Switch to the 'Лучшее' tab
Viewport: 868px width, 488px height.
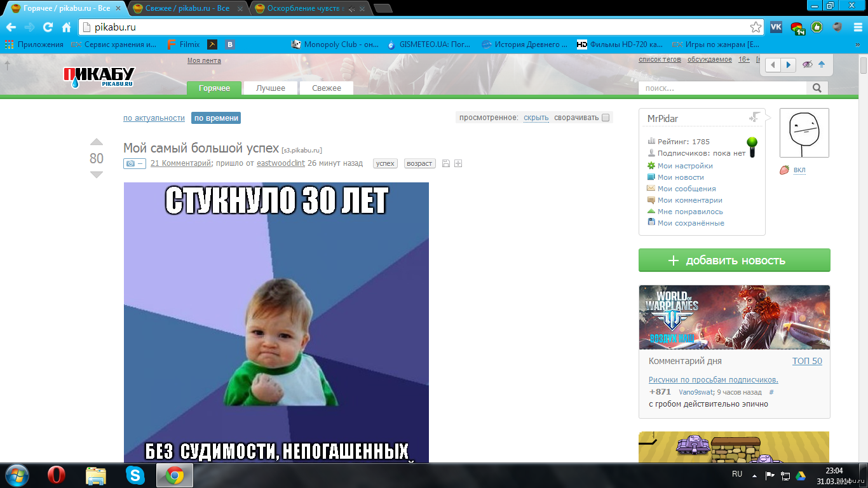(x=271, y=88)
